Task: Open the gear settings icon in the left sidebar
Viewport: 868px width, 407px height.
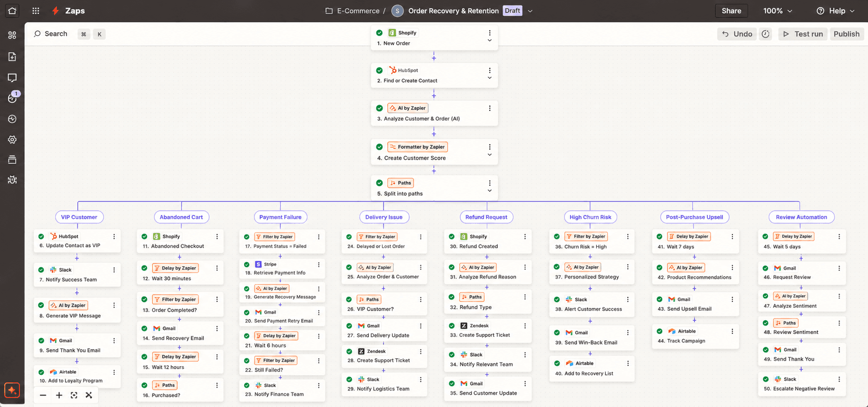Action: click(x=12, y=140)
